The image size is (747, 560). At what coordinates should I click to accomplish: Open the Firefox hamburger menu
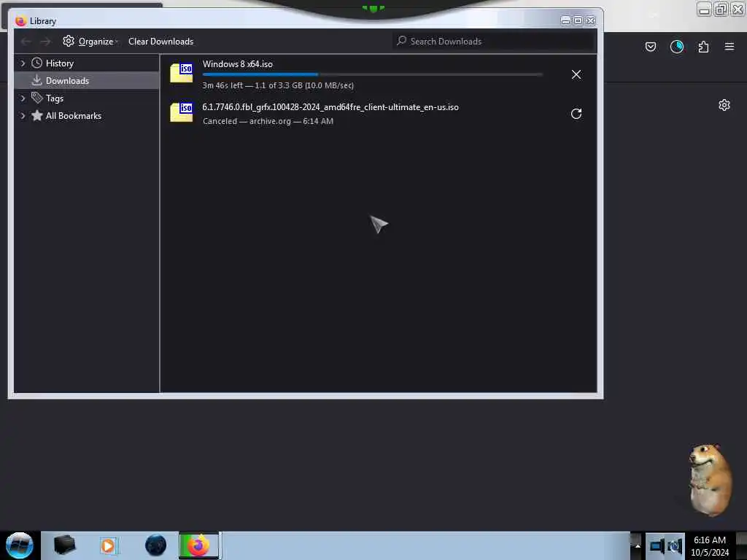coord(729,47)
